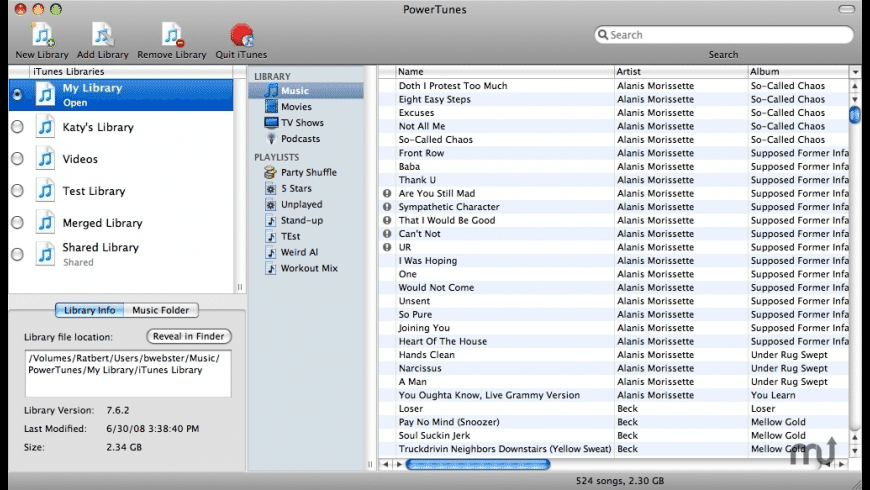Click the Reveal in Finder button
This screenshot has width=870, height=490.
click(x=189, y=336)
